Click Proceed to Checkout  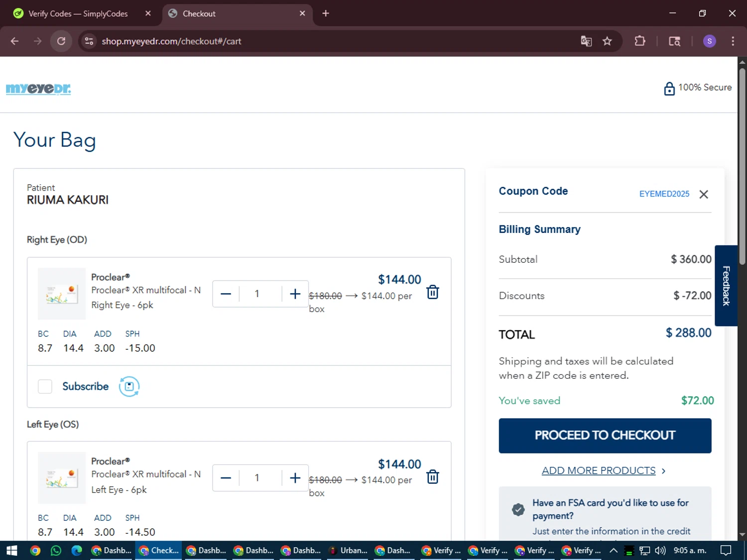pyautogui.click(x=605, y=436)
